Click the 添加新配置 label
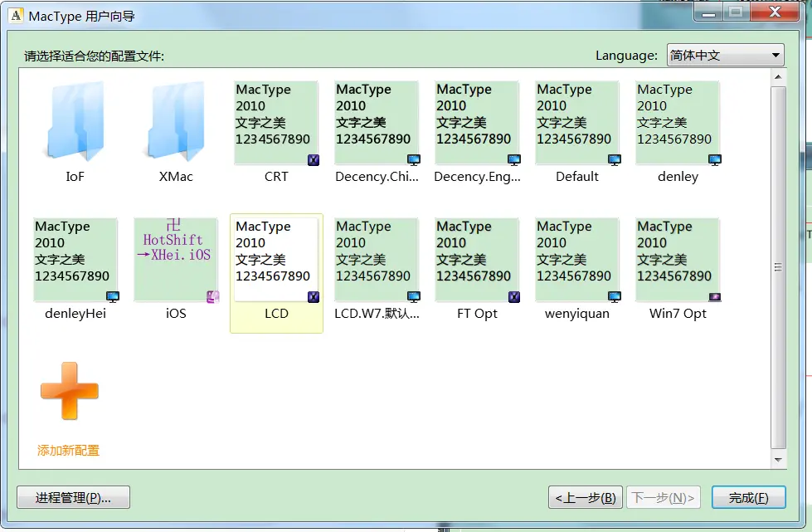This screenshot has height=532, width=812. tap(68, 451)
